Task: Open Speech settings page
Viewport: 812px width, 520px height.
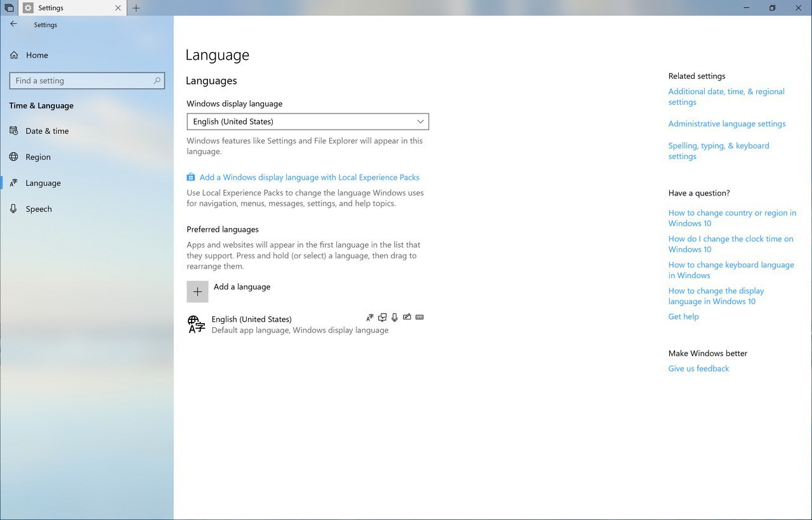Action: (x=87, y=209)
